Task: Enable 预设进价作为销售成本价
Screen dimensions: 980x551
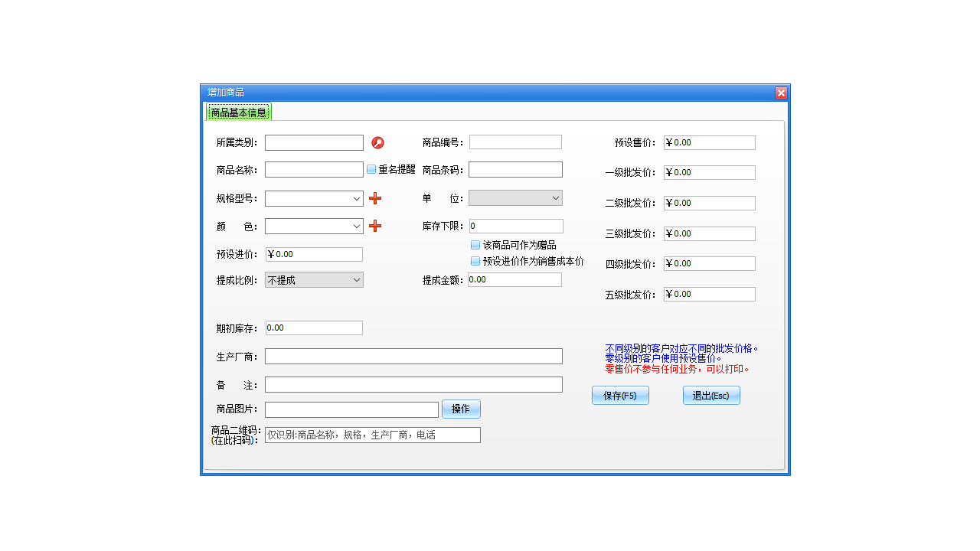Action: point(475,260)
